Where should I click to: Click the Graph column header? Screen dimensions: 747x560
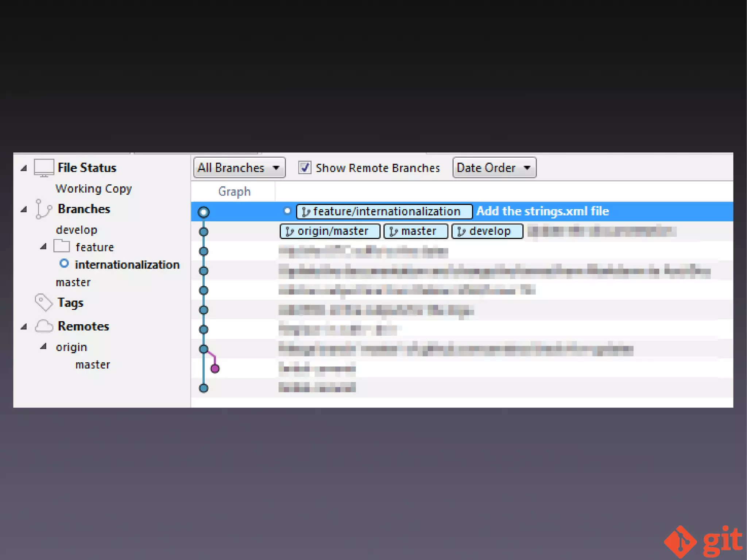click(x=234, y=192)
